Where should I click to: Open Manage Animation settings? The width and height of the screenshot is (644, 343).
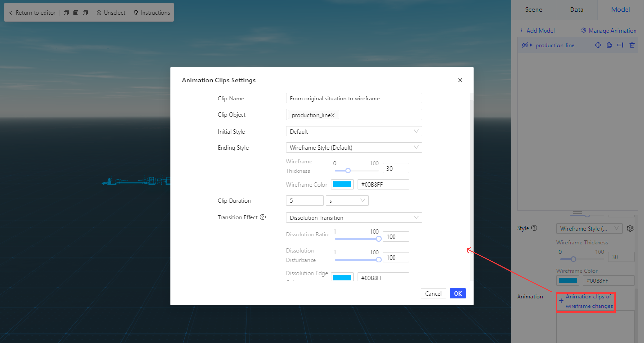pyautogui.click(x=608, y=31)
